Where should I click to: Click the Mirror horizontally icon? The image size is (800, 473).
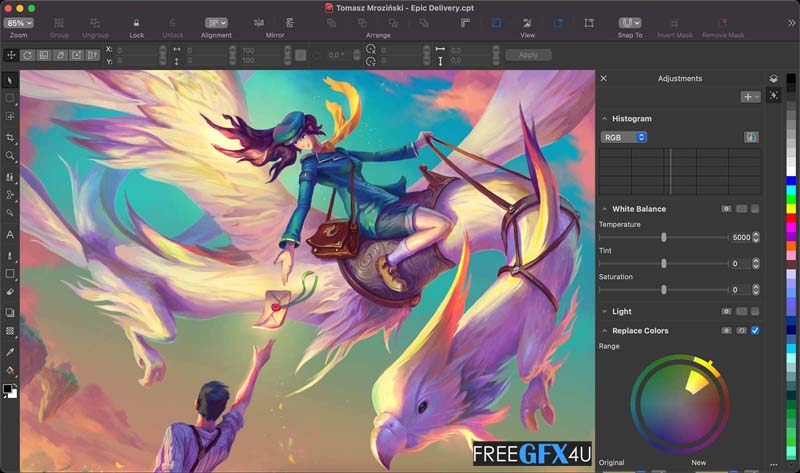click(259, 23)
